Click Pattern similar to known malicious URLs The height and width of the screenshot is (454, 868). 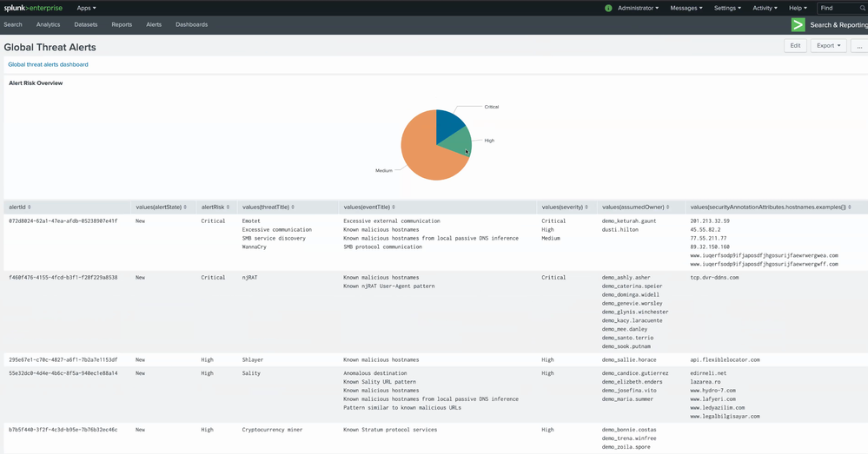point(402,407)
